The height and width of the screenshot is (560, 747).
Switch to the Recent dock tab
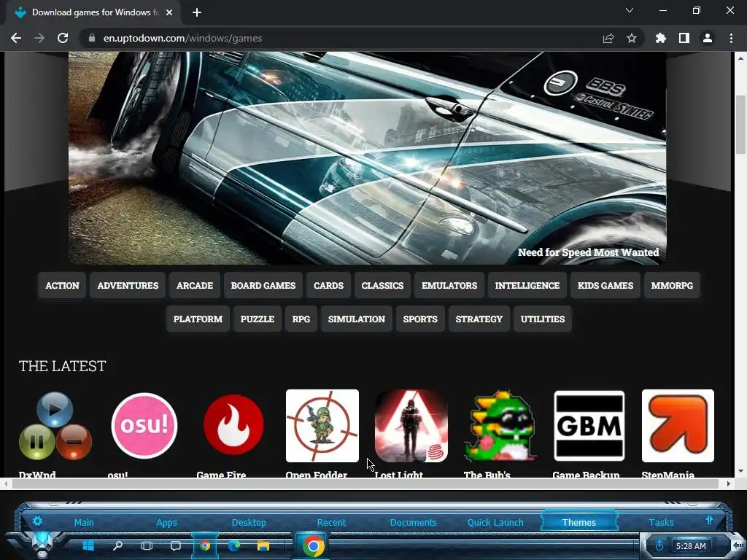tap(332, 522)
